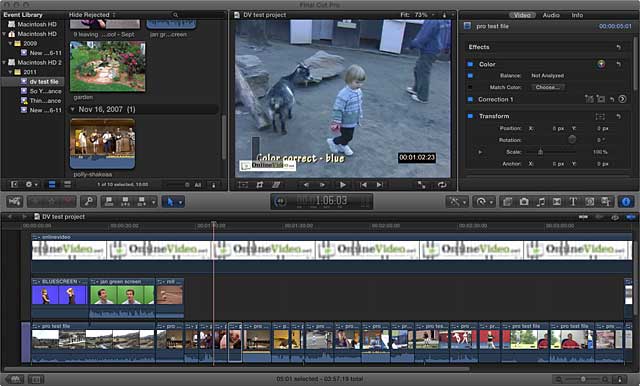Click the connect clip edit button
Image resolution: width=640 pixels, height=386 pixels.
[x=109, y=201]
